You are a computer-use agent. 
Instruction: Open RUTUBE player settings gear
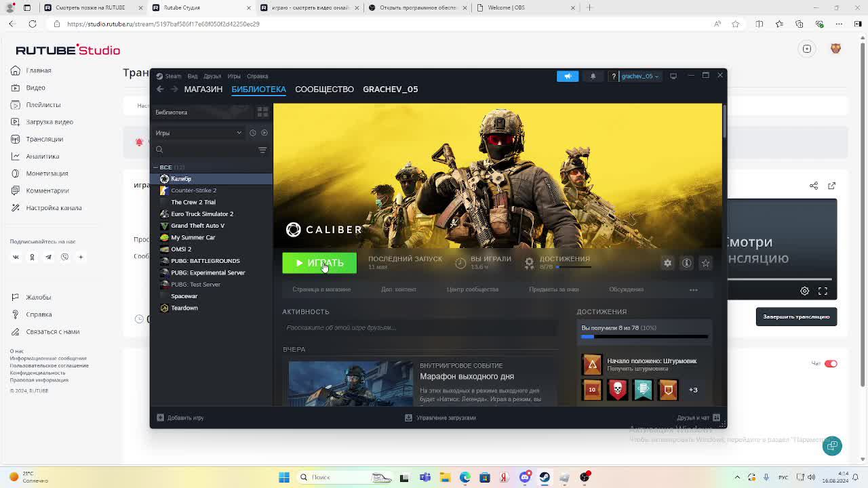coord(804,291)
